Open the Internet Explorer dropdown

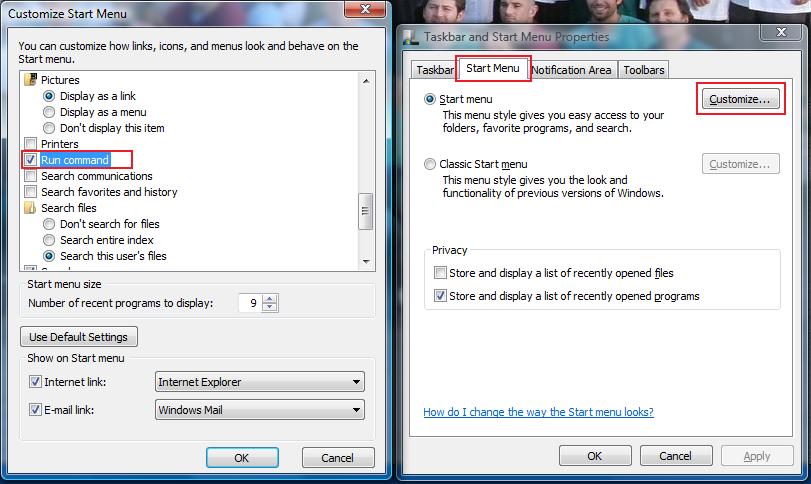260,382
